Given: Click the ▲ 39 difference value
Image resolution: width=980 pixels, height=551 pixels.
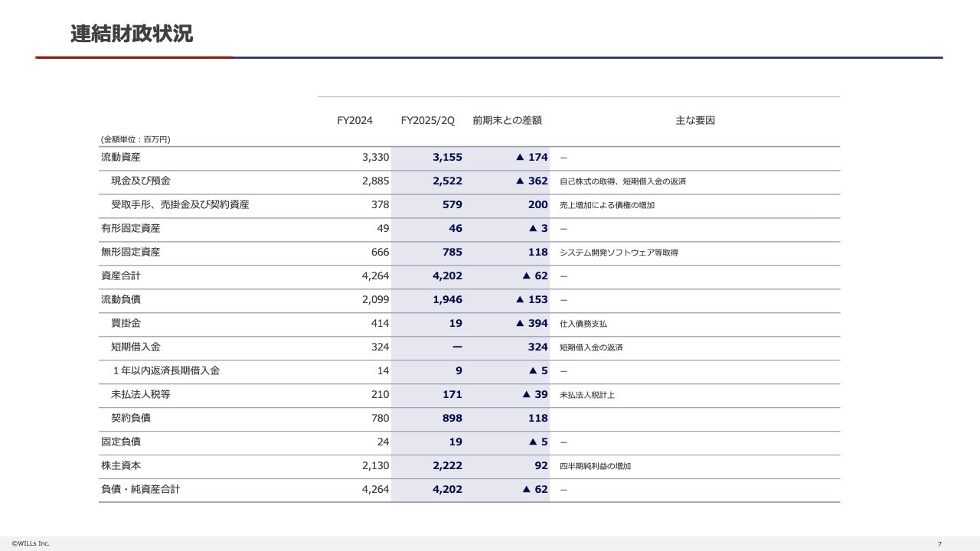Looking at the screenshot, I should click(535, 395).
